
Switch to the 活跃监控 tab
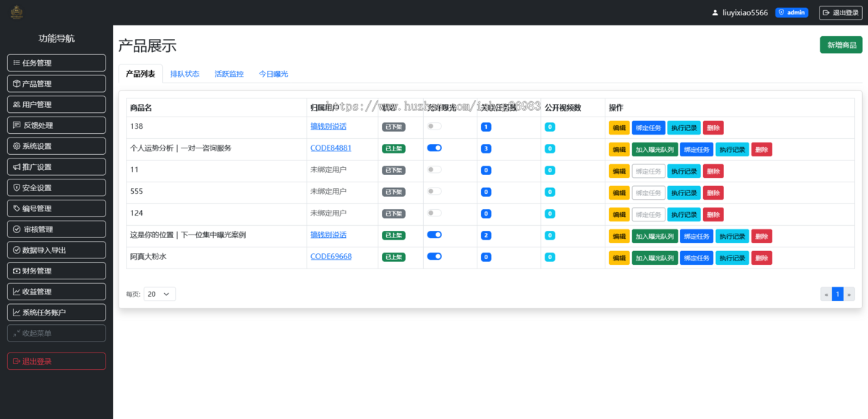tap(229, 74)
